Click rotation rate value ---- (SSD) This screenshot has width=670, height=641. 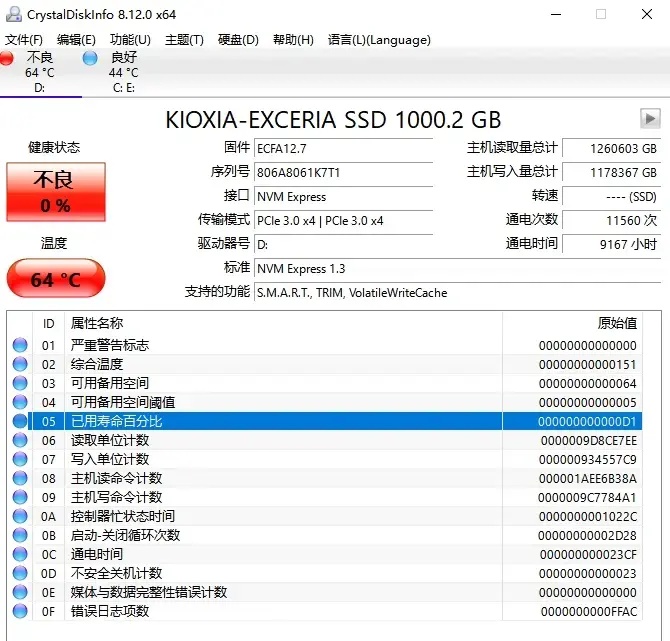coord(611,197)
